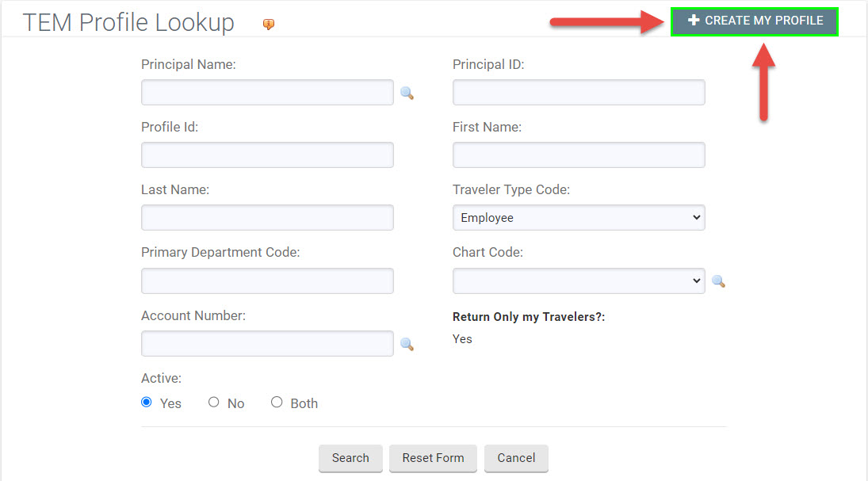Focus the Principal ID input field

(579, 93)
